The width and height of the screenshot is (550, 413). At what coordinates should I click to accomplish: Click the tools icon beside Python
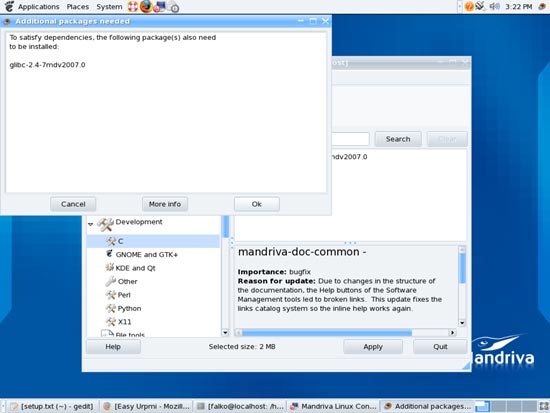[110, 308]
